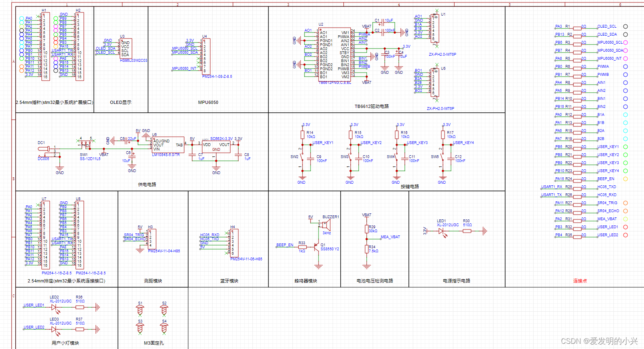
Task: Click the USER_KEY1 net label beside R14
Action: coord(323,143)
